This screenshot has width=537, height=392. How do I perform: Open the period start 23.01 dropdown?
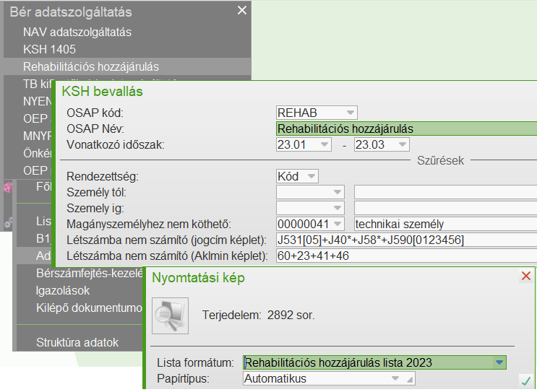coord(324,144)
